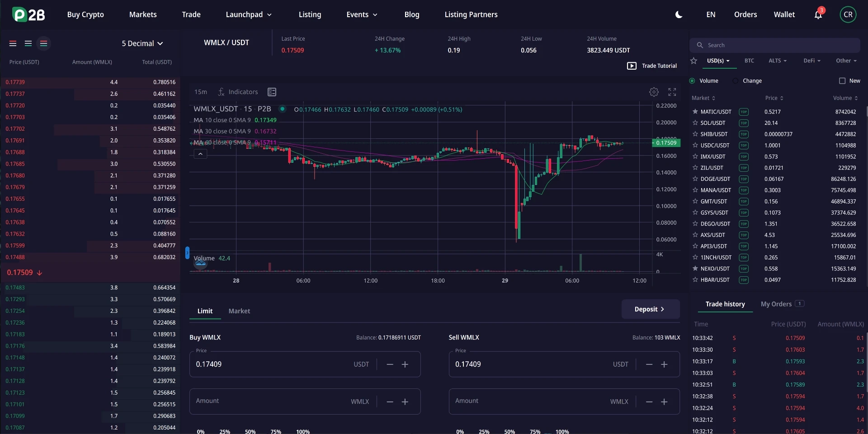
Task: Select third order book layout icon
Action: 43,43
